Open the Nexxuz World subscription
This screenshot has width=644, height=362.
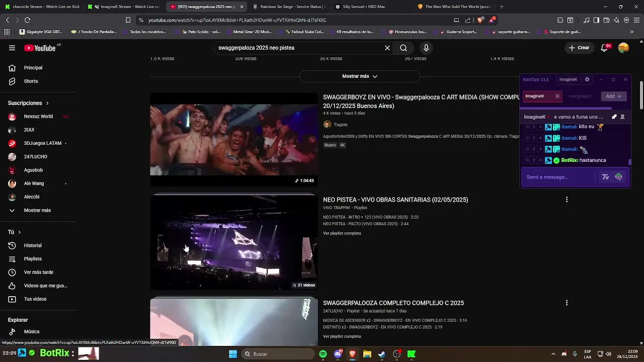(x=38, y=116)
